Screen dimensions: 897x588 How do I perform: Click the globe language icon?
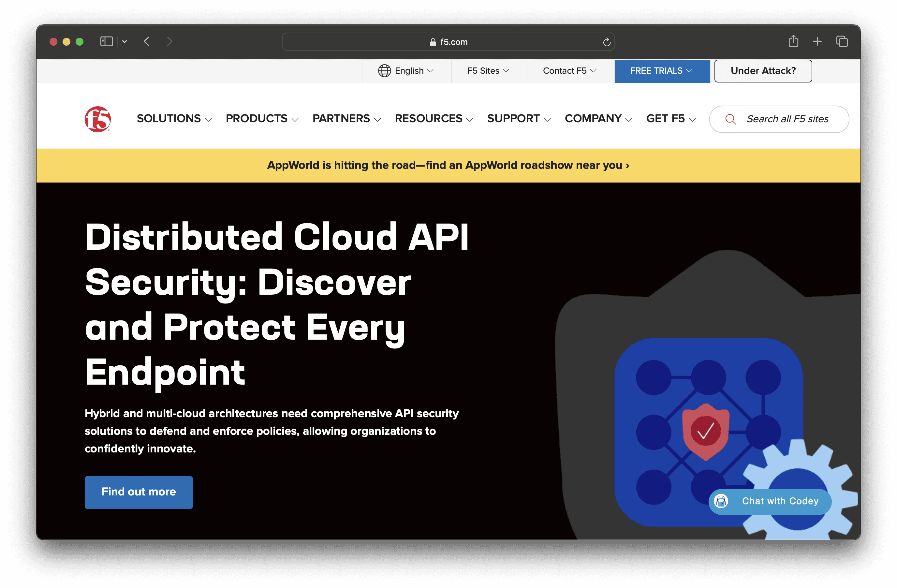[384, 71]
